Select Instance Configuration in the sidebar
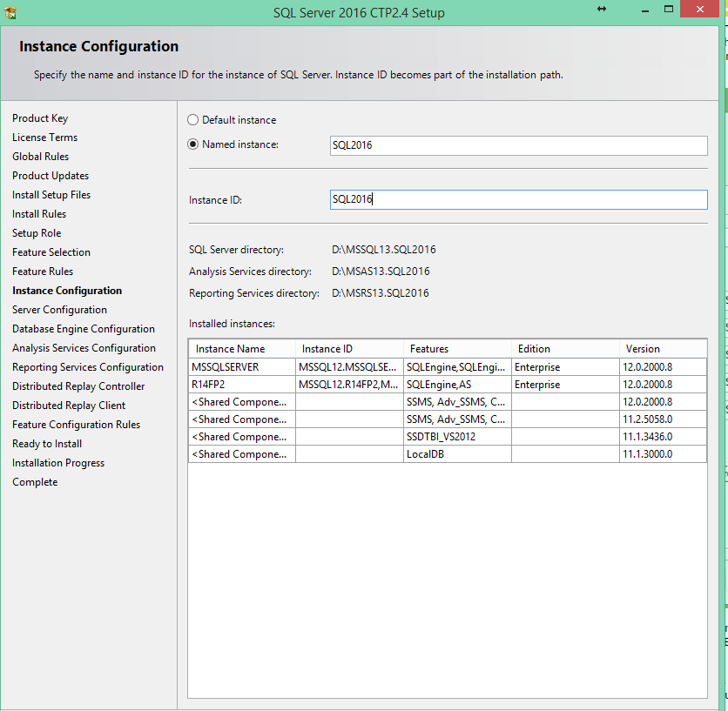This screenshot has width=728, height=711. pyautogui.click(x=67, y=291)
